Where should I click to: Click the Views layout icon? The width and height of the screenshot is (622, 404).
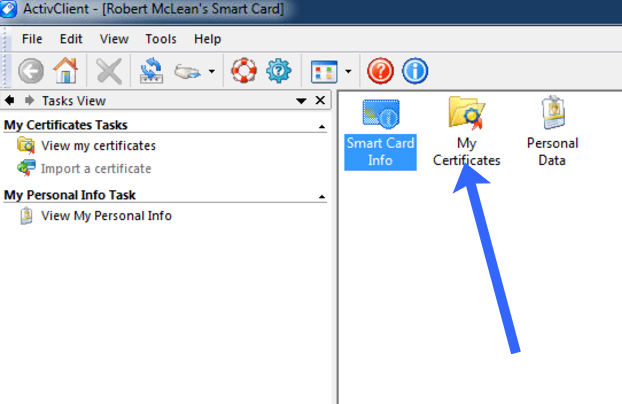coord(324,71)
